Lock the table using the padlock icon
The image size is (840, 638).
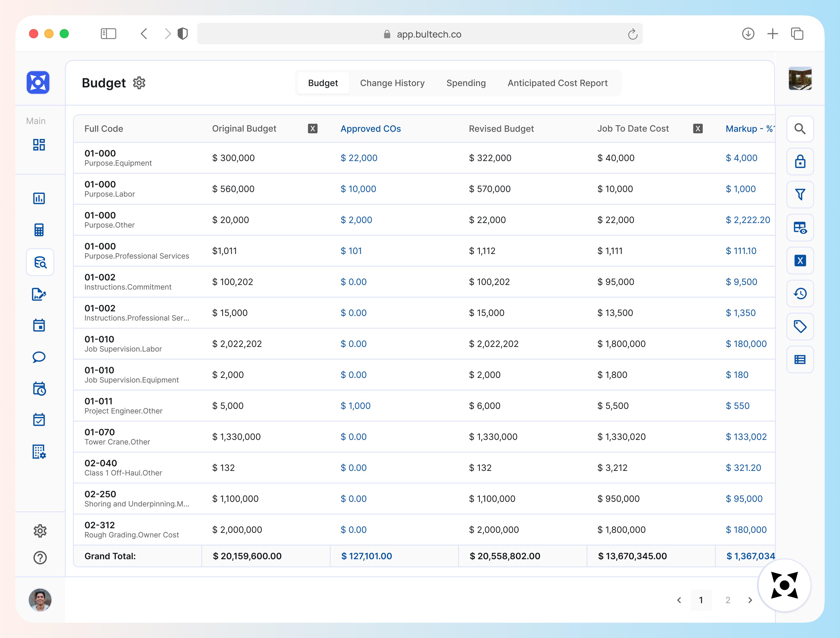[800, 162]
